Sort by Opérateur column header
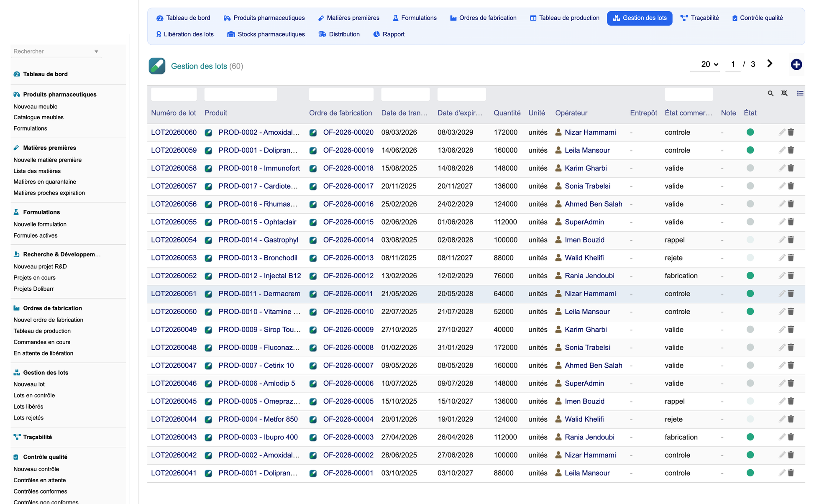814x504 pixels. [571, 113]
